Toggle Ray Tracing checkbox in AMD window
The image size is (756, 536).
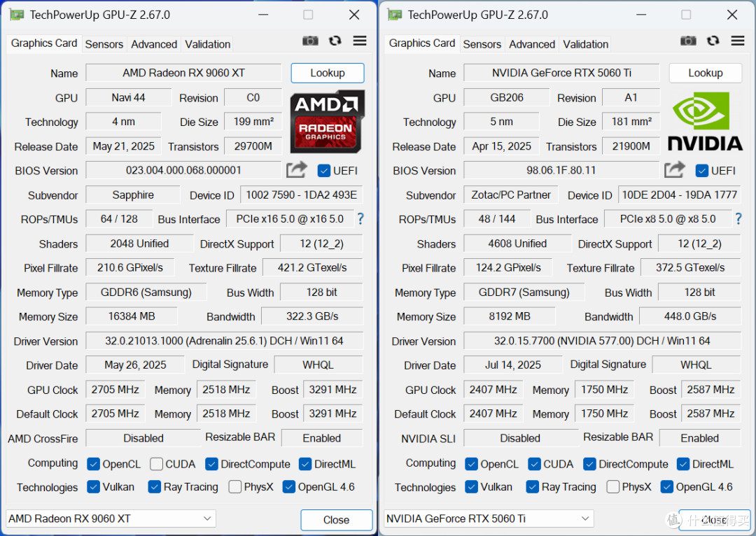click(154, 487)
